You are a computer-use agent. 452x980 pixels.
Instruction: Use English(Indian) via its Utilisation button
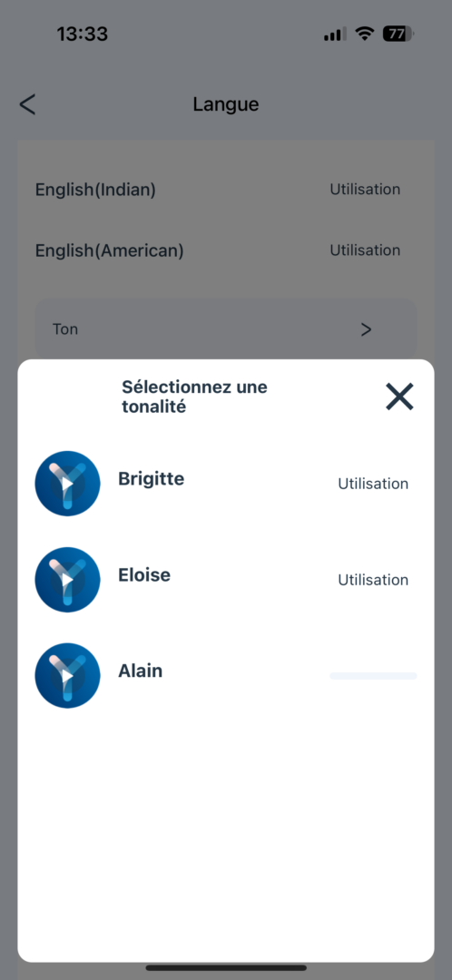click(x=365, y=190)
